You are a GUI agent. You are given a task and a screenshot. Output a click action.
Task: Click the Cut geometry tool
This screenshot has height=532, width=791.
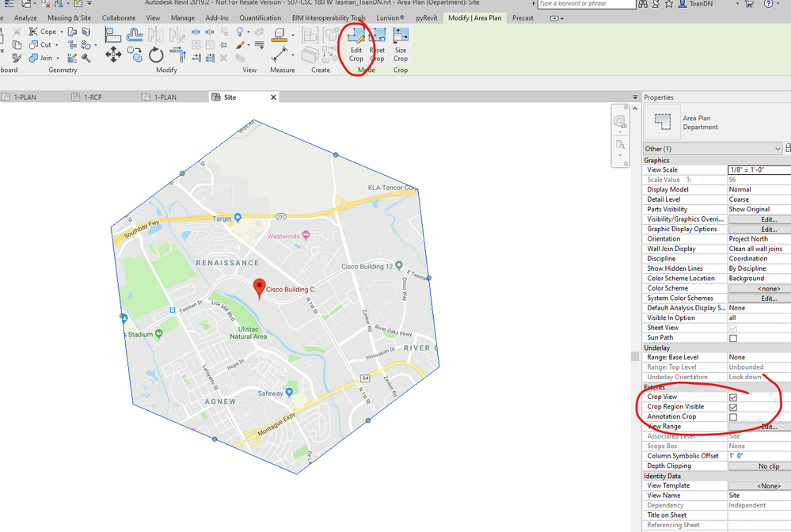(x=40, y=44)
